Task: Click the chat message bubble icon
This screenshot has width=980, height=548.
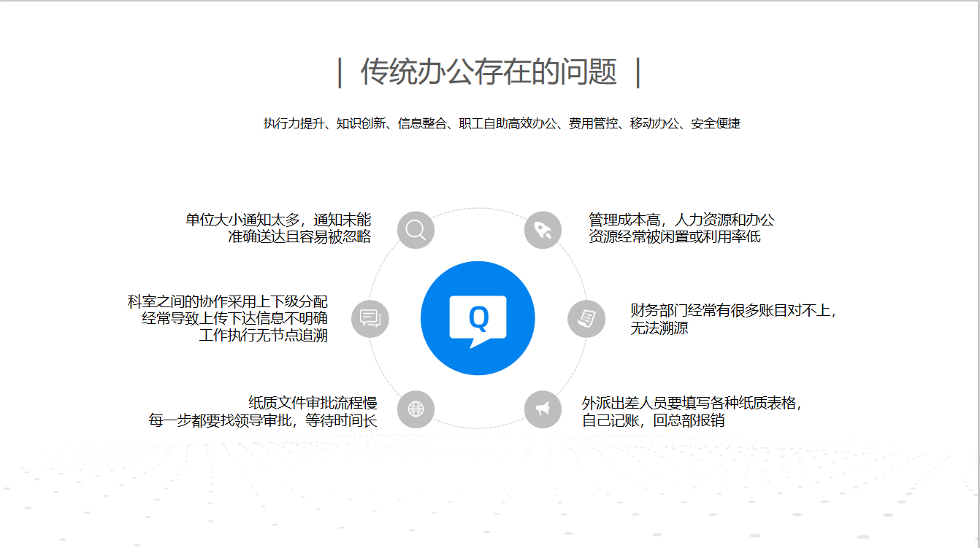Action: (370, 319)
